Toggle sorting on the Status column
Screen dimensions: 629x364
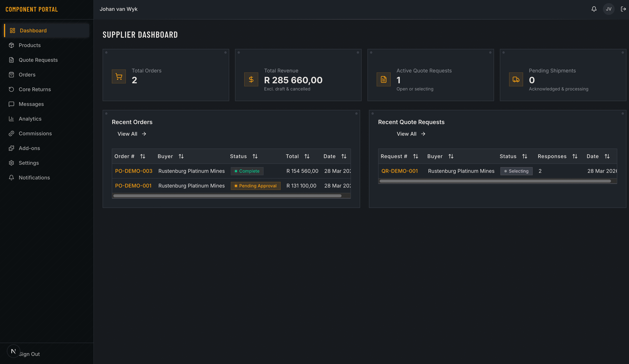pos(255,156)
